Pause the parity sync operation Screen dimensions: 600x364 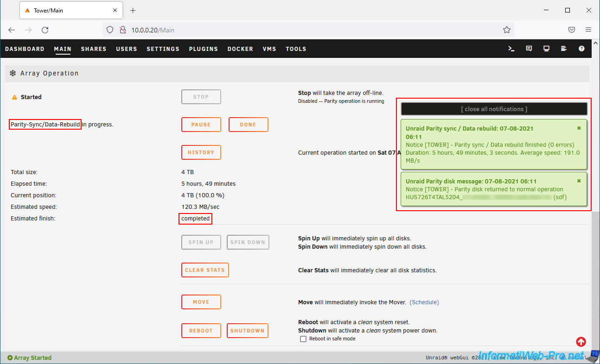pyautogui.click(x=201, y=125)
